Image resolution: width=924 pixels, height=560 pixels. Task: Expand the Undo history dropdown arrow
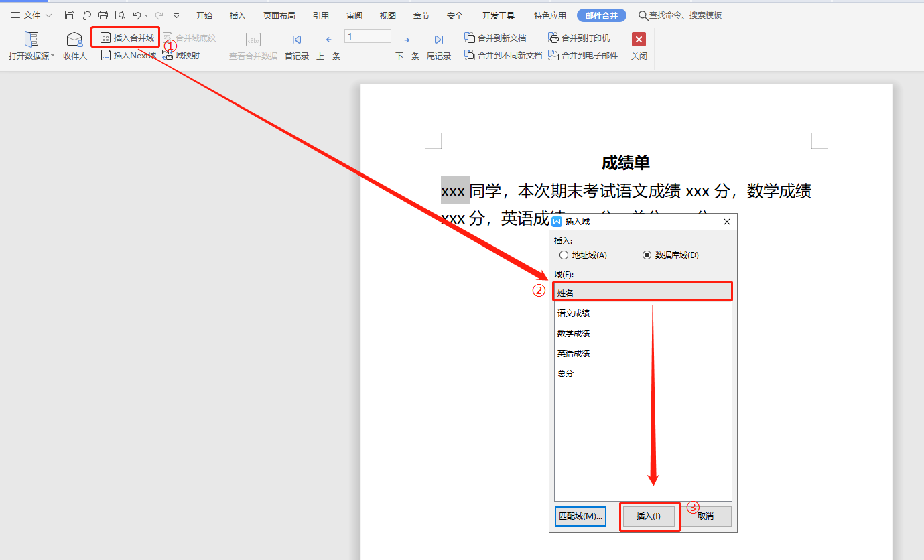click(x=147, y=15)
